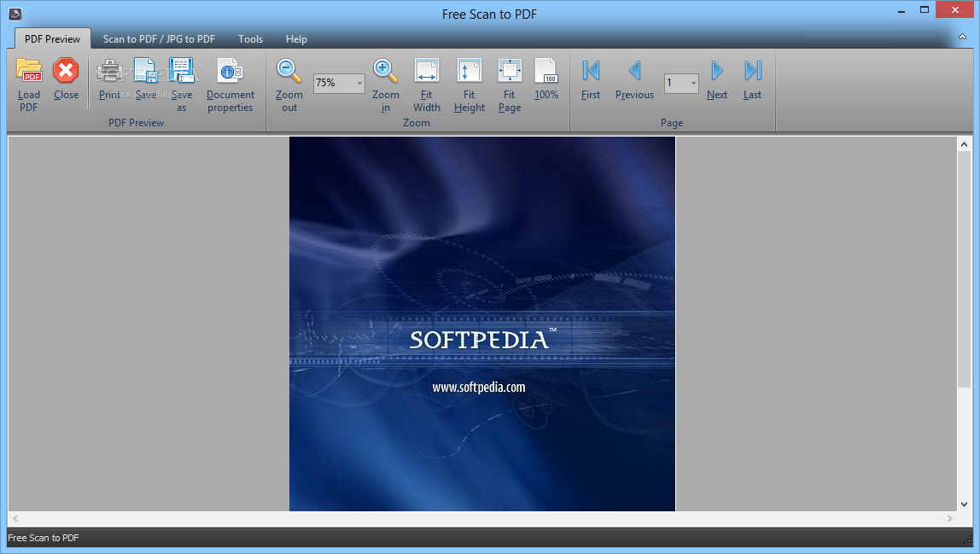Click the vertical scrollbar up arrow
The width and height of the screenshot is (980, 554).
point(965,144)
